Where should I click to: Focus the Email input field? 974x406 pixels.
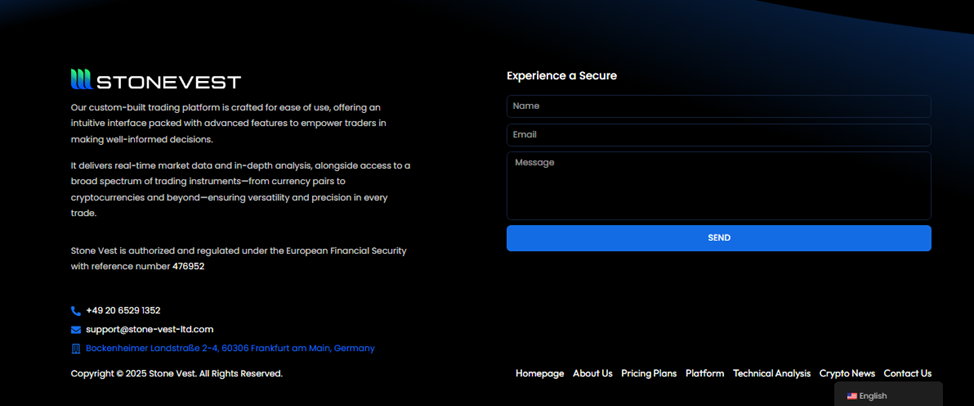pyautogui.click(x=719, y=135)
